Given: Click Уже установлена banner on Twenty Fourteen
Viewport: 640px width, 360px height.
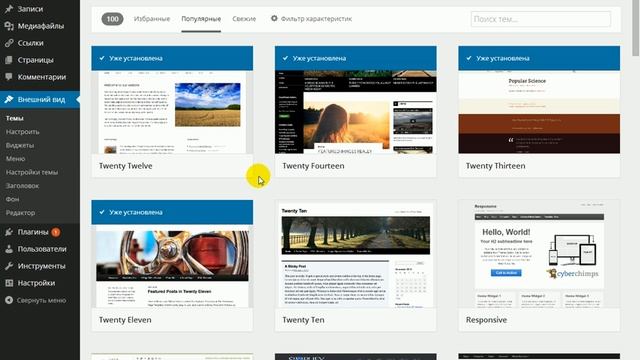Looking at the screenshot, I should (x=356, y=58).
